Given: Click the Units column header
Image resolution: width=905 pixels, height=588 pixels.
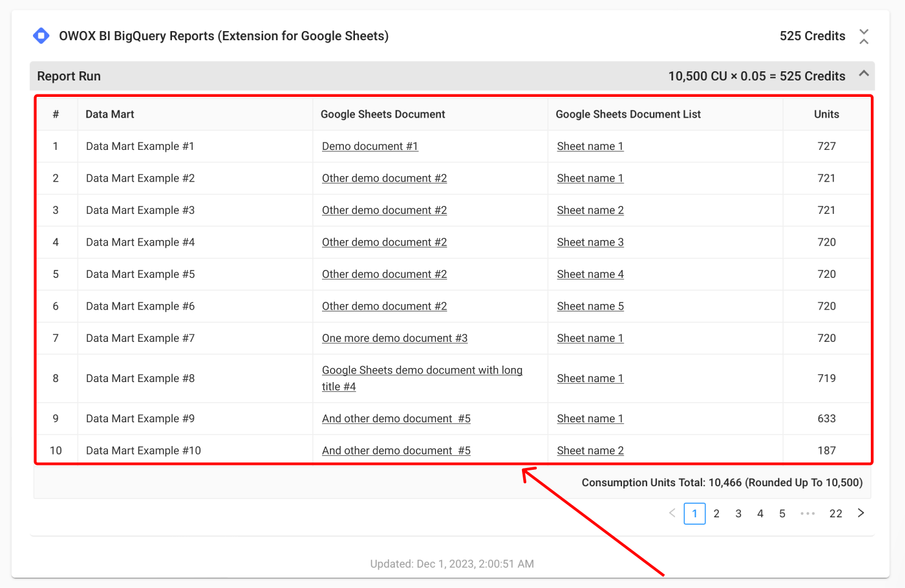Looking at the screenshot, I should (x=826, y=115).
